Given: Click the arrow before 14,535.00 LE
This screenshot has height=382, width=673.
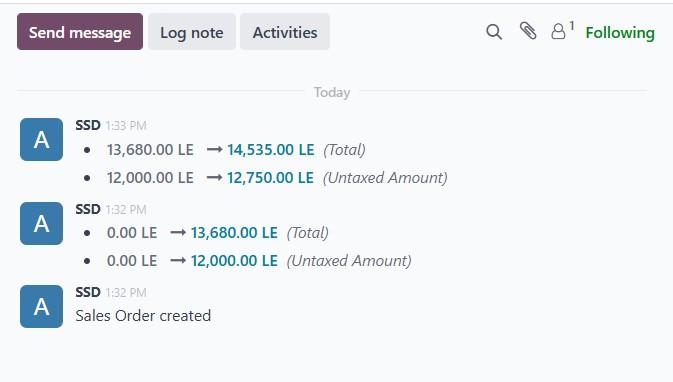Looking at the screenshot, I should (214, 149).
